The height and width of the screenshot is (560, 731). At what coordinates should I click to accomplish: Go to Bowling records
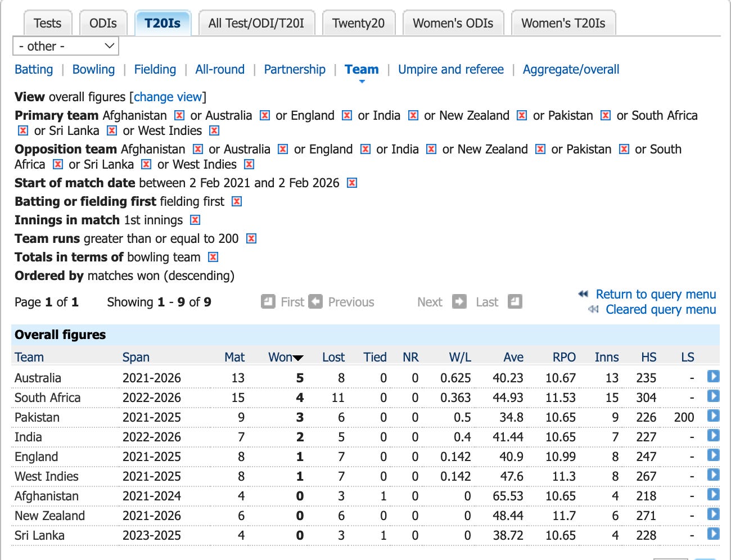(93, 69)
